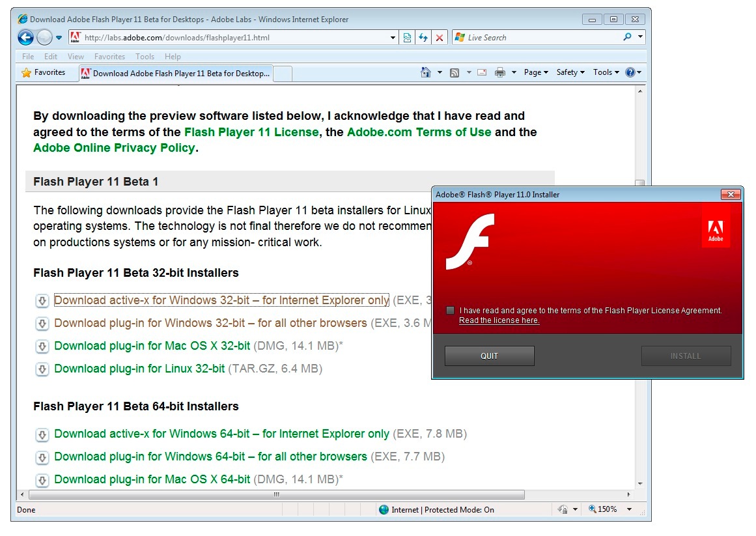Click Download plug-in for Mac OS X 64-bit
This screenshot has height=536, width=756.
(x=152, y=479)
